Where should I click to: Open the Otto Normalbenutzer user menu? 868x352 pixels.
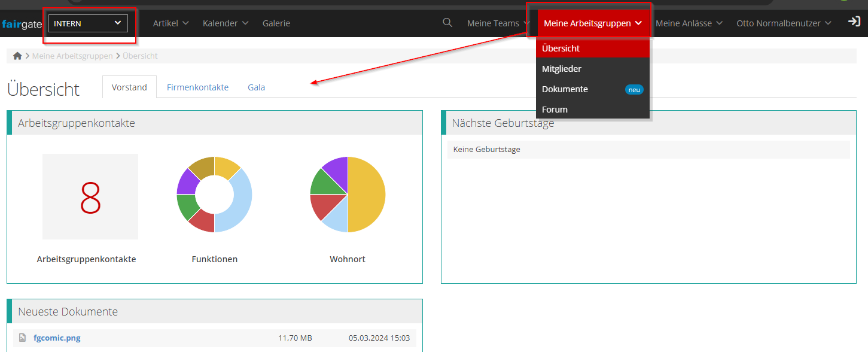coord(784,23)
